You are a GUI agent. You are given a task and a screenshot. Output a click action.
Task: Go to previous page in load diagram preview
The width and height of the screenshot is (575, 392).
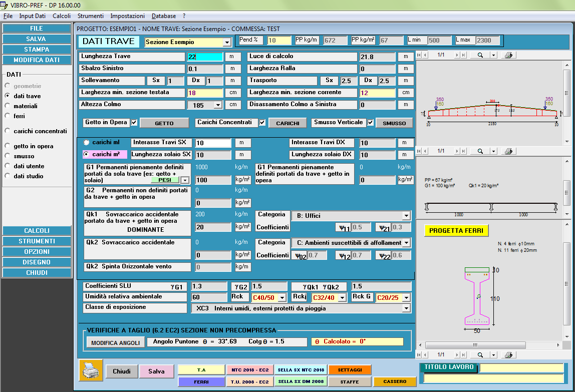point(425,151)
